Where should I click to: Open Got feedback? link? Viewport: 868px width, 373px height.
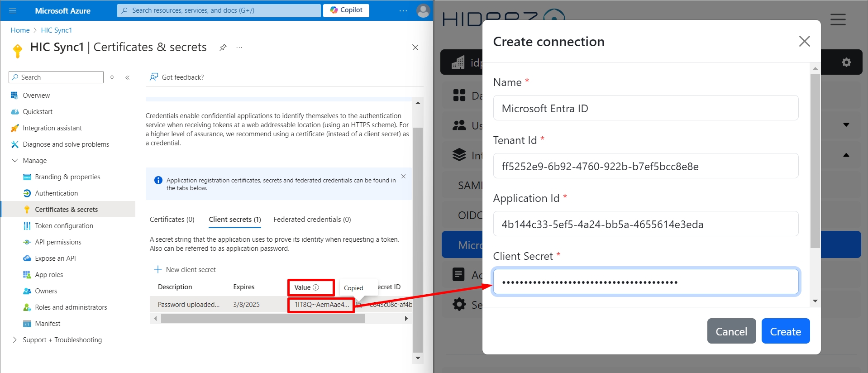(x=177, y=77)
